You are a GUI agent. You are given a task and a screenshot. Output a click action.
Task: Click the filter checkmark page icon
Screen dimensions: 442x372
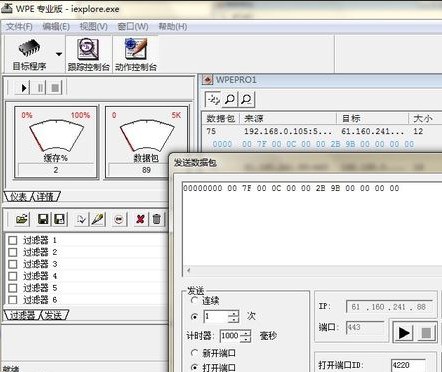[81, 219]
